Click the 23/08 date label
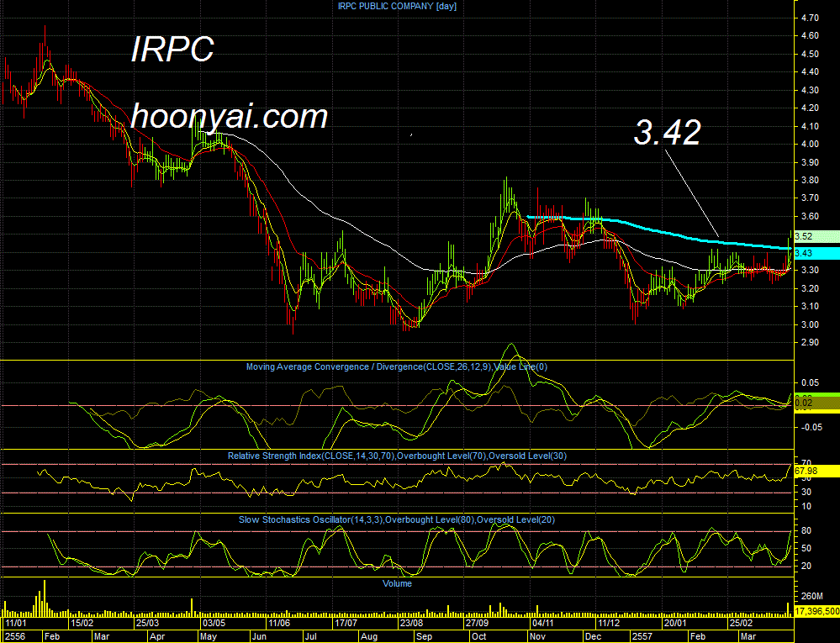The height and width of the screenshot is (643, 840). [411, 623]
